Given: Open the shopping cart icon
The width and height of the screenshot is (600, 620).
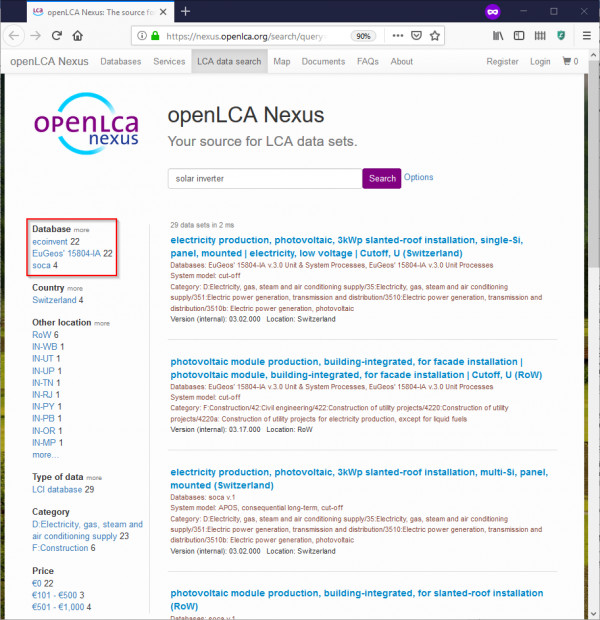Looking at the screenshot, I should click(570, 61).
